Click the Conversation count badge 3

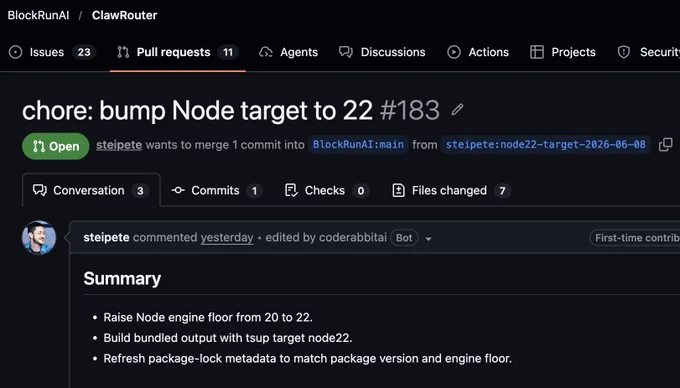[x=140, y=191]
